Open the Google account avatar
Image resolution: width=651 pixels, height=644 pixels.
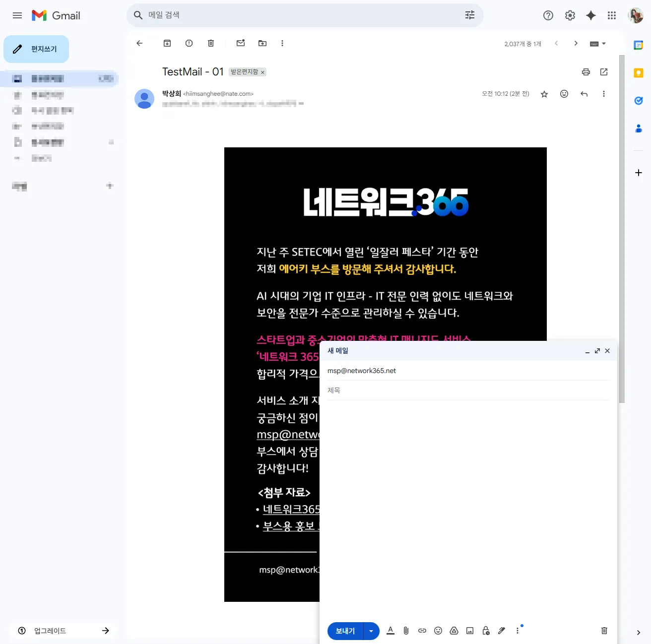tap(636, 15)
